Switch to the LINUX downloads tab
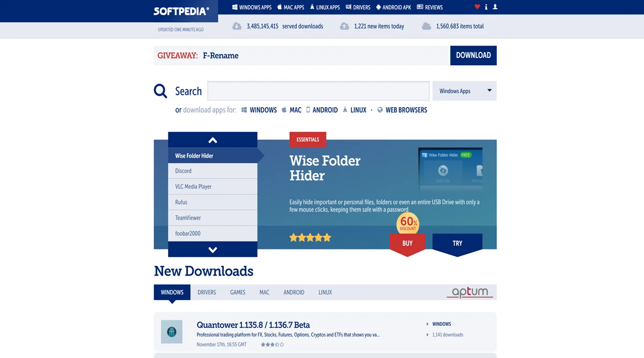This screenshot has height=358, width=644. click(325, 292)
